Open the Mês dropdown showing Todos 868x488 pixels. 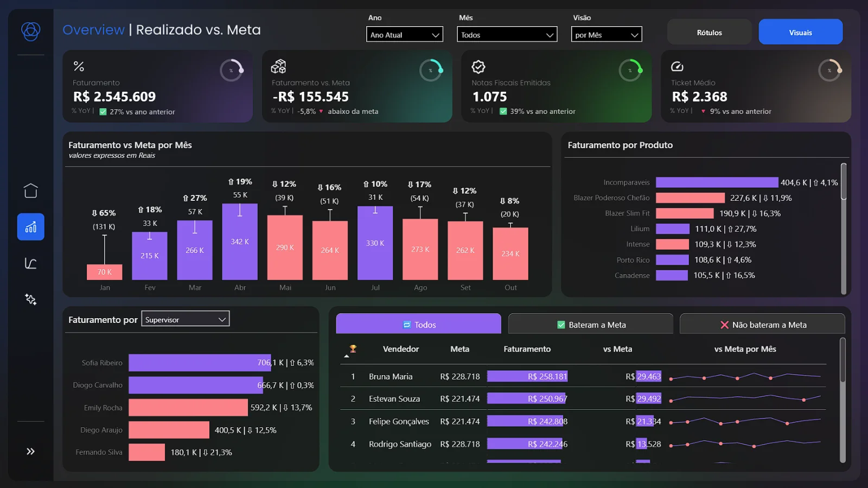tap(507, 34)
